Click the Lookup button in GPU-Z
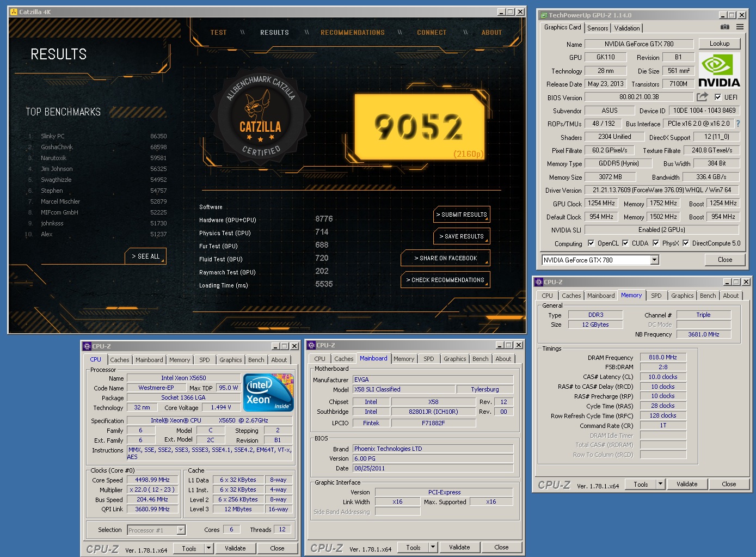Screen dimensions: 756x557 719,44
